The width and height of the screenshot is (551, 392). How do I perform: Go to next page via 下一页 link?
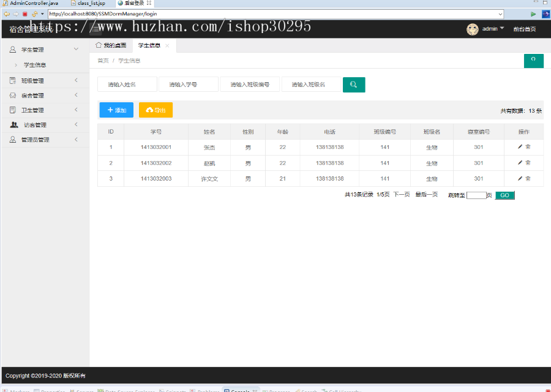click(402, 195)
